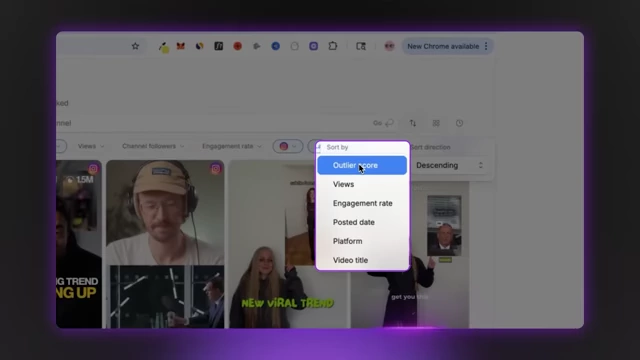Open the Chrome side panel search icon
Viewport: 640px width, 360px height.
361,46
